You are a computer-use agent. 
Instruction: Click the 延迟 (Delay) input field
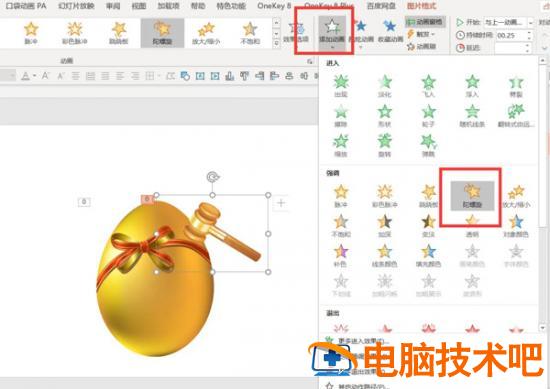511,48
